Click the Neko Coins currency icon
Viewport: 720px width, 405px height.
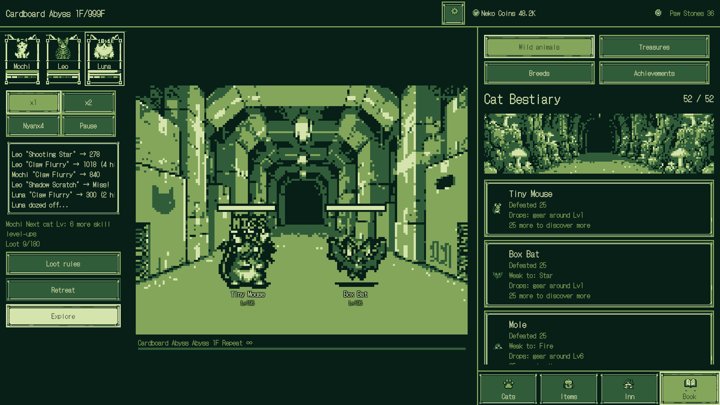(x=476, y=13)
